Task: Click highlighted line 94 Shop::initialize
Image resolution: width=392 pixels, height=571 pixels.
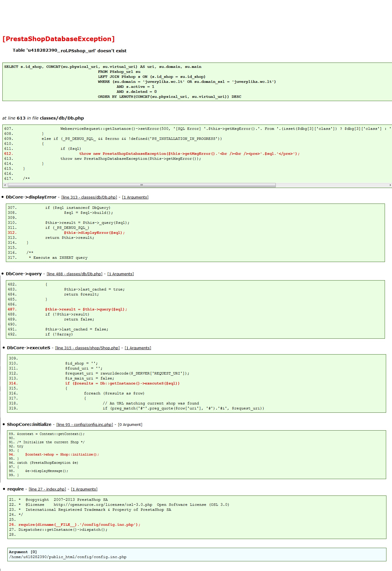Action: (62, 454)
